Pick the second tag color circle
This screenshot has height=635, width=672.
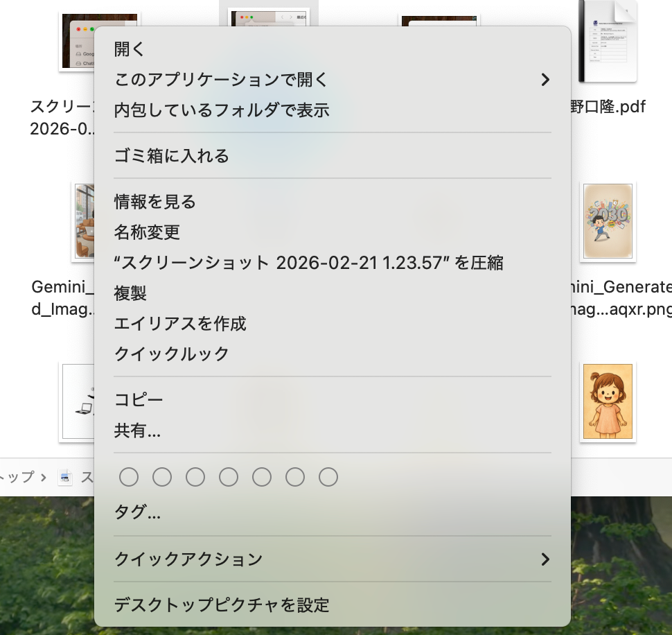162,477
